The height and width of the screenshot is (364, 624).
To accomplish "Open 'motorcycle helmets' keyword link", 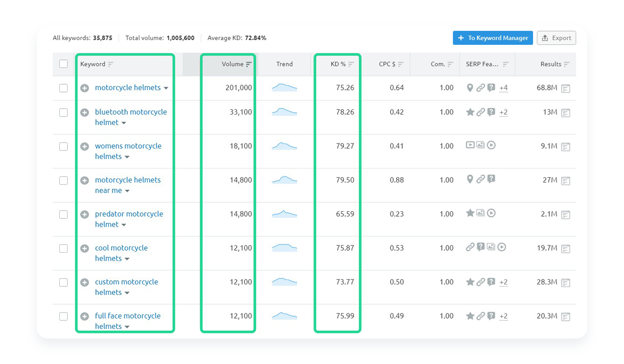I will pyautogui.click(x=128, y=88).
